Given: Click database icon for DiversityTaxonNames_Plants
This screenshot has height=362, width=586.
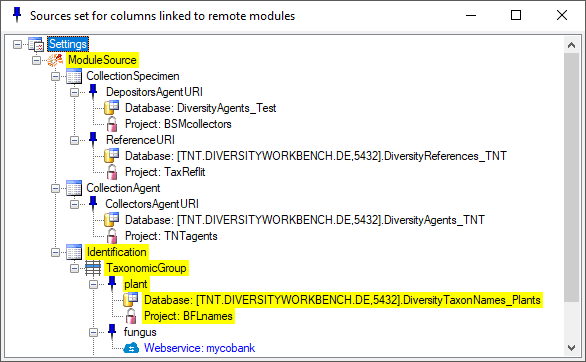Looking at the screenshot, I should pos(131,300).
